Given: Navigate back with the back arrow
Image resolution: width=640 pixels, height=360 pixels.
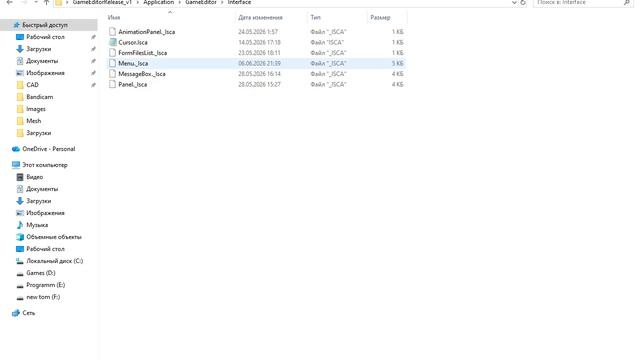Looking at the screenshot, I should (9, 2).
